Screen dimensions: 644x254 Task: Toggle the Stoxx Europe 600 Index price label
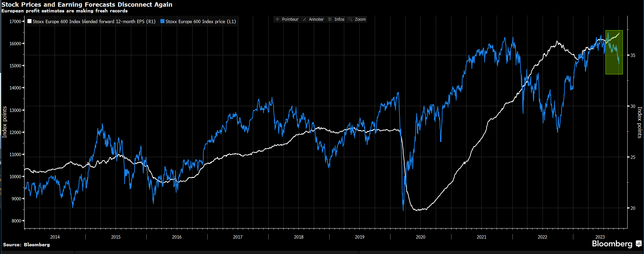[201, 21]
